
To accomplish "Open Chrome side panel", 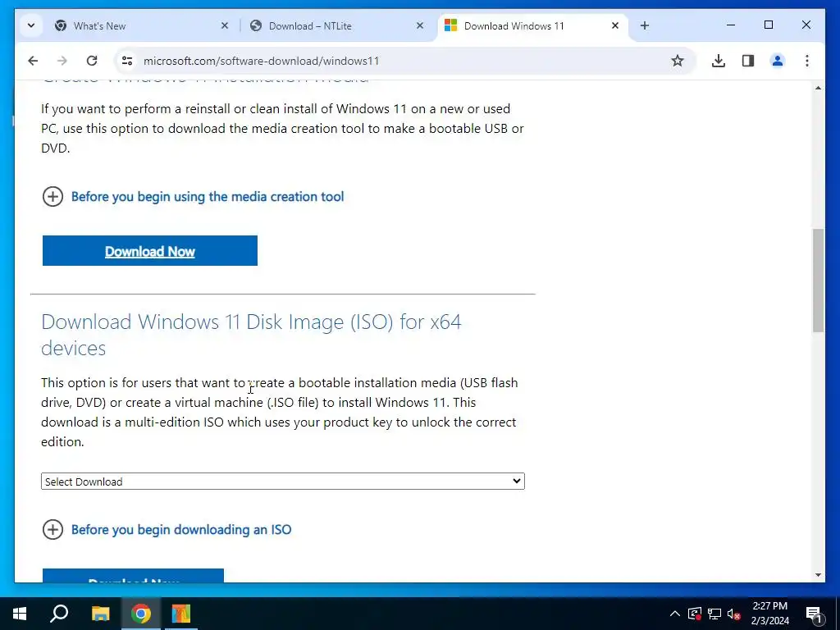I will [748, 61].
